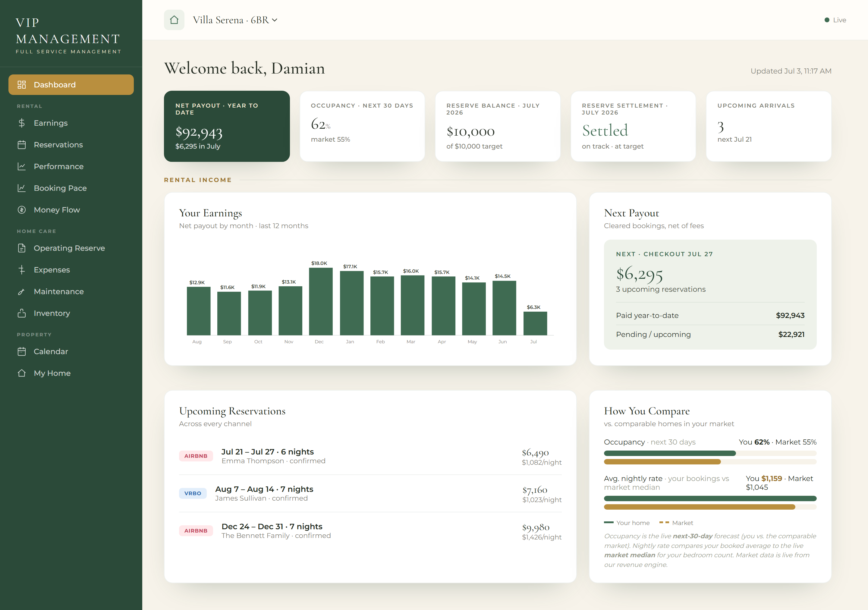Viewport: 868px width, 610px height.
Task: Click the green avg nightly rate bar
Action: pos(710,498)
